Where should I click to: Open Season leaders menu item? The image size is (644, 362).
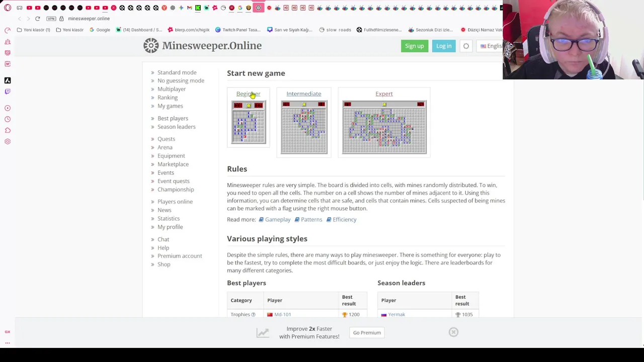(176, 127)
